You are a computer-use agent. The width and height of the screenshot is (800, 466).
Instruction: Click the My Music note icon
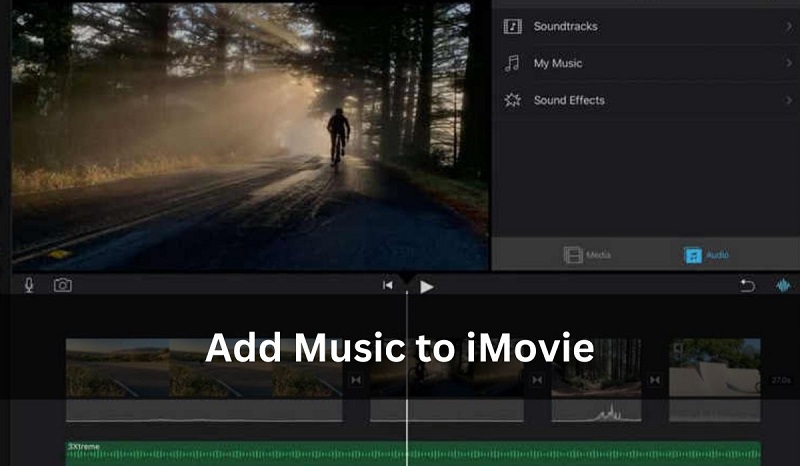point(513,63)
